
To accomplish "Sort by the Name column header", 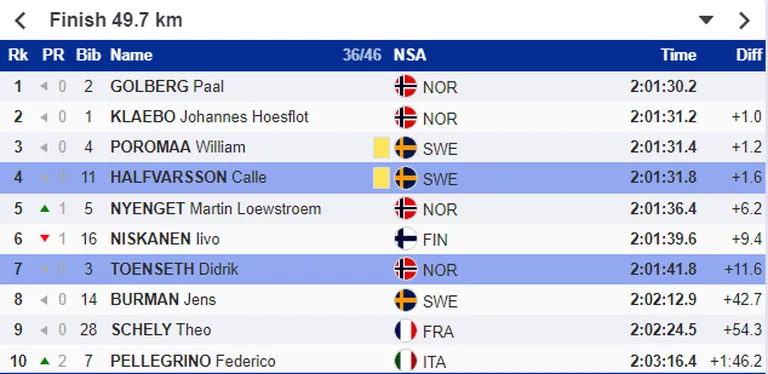I will pos(131,55).
